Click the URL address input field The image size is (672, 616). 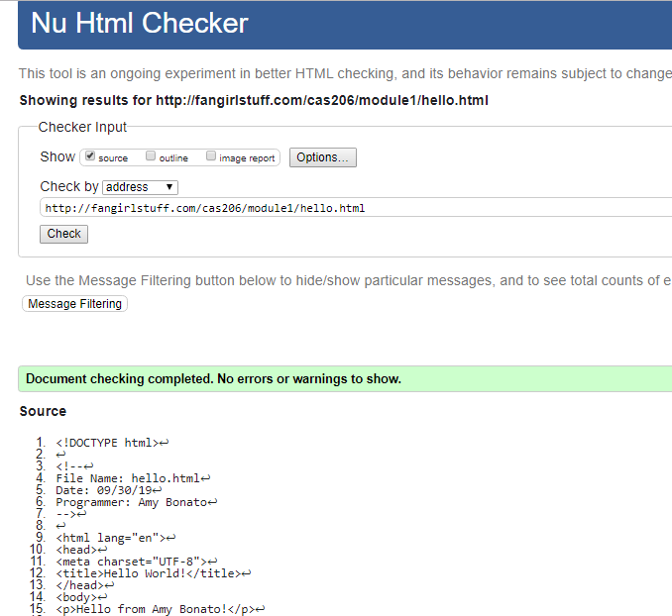pos(355,208)
